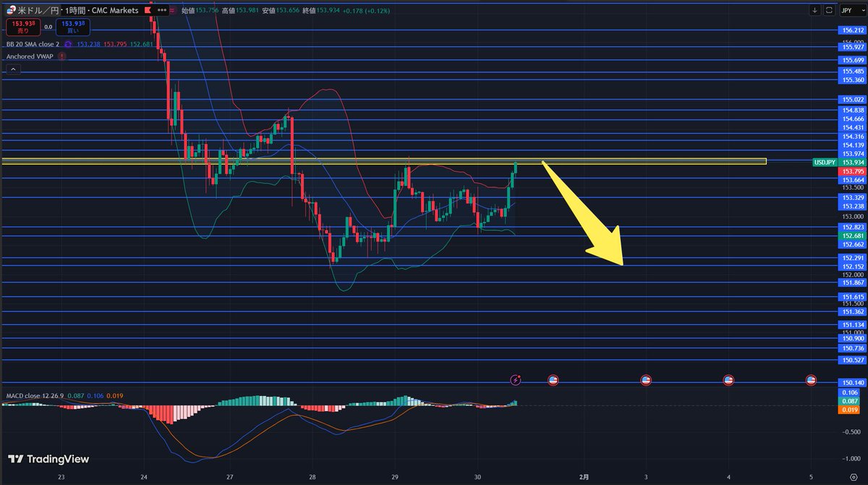868x485 pixels.
Task: Click the date 27 on time axis
Action: point(229,477)
